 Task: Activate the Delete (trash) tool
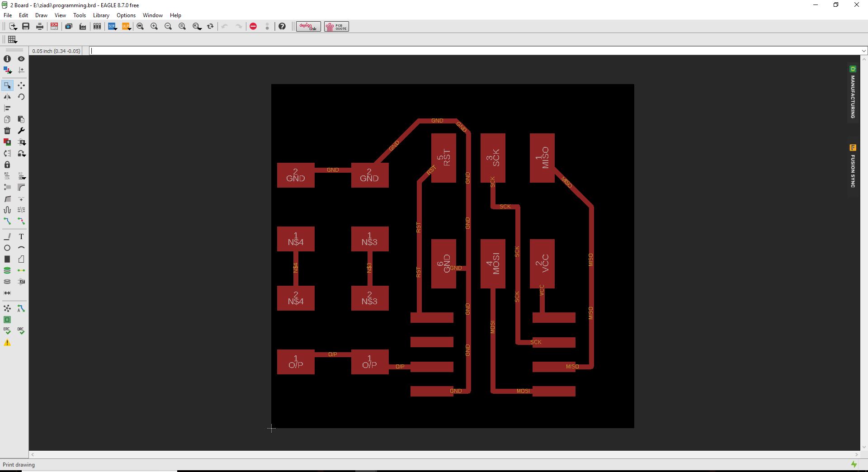[7, 131]
